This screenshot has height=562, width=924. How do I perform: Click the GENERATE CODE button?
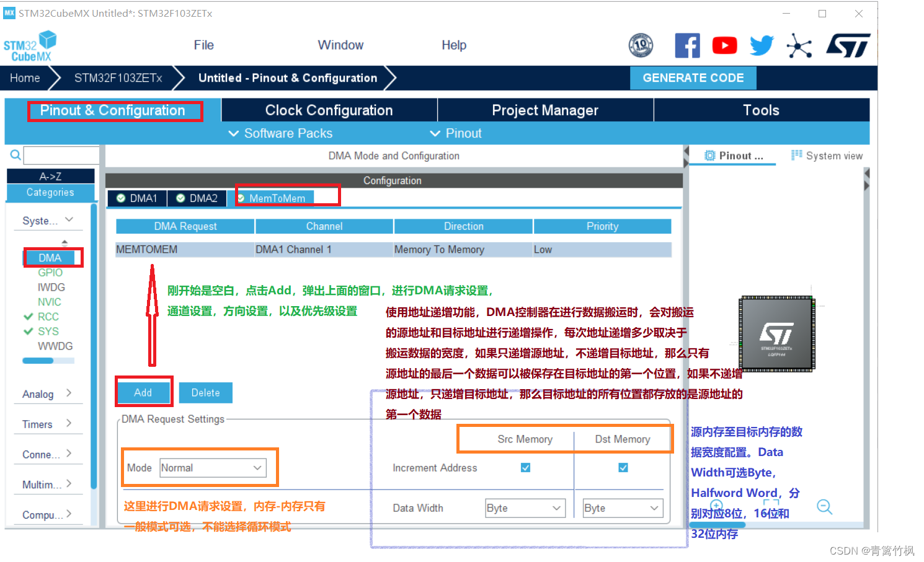pos(693,78)
